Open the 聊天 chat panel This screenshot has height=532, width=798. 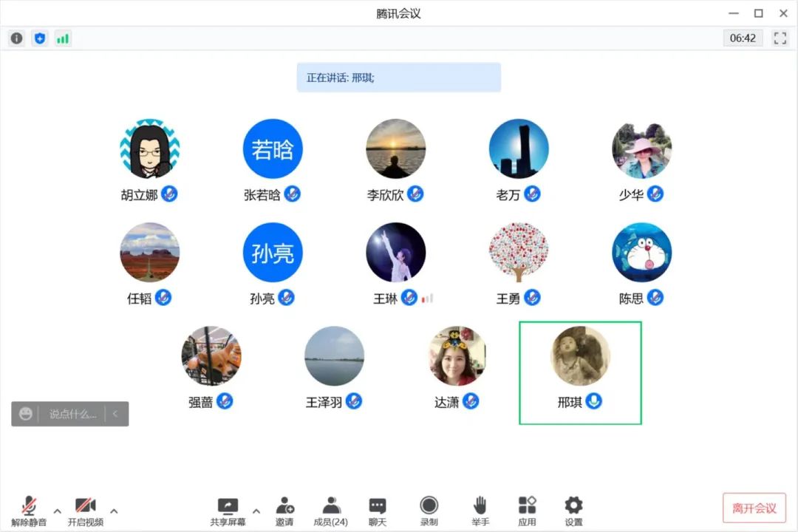click(x=378, y=511)
